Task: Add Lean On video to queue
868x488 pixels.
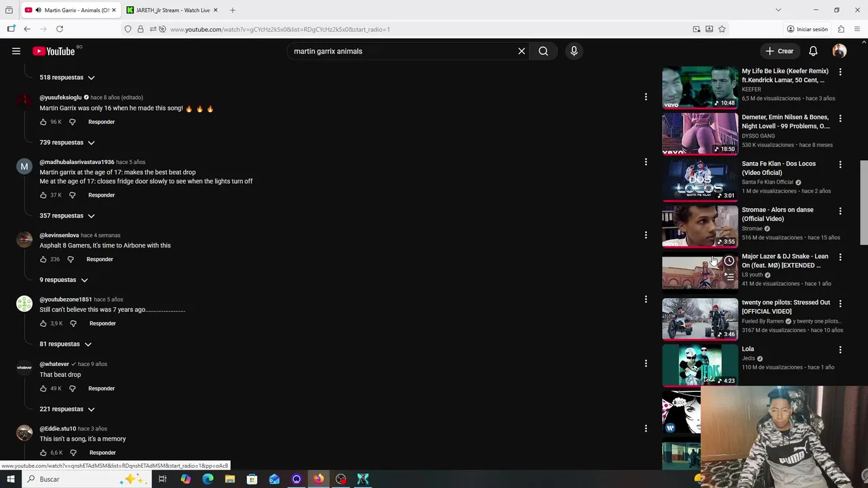Action: click(x=729, y=277)
